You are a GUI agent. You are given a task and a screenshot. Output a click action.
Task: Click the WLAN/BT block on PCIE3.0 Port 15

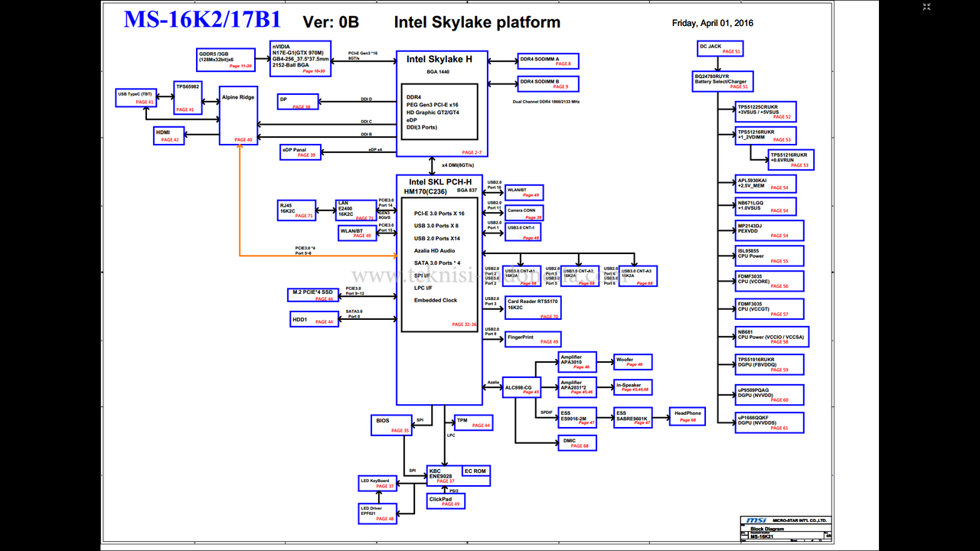click(x=357, y=233)
